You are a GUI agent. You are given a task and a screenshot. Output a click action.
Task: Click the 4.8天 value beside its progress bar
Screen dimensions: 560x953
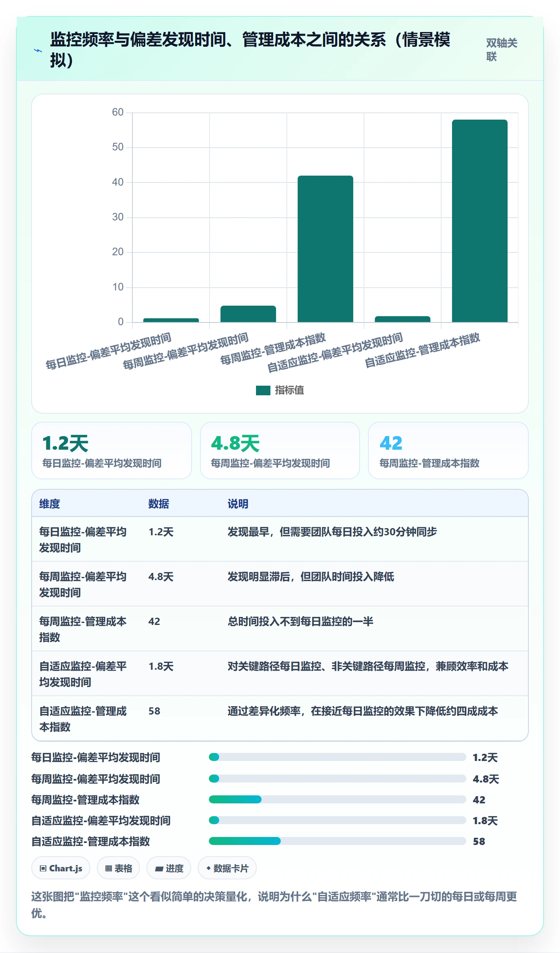[x=486, y=779]
